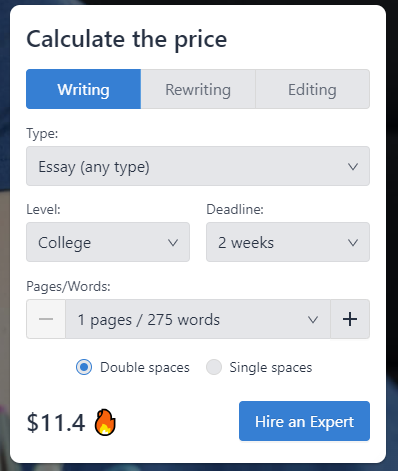Image resolution: width=398 pixels, height=471 pixels.
Task: Click the chevron arrow beside 275 words
Action: coord(313,319)
